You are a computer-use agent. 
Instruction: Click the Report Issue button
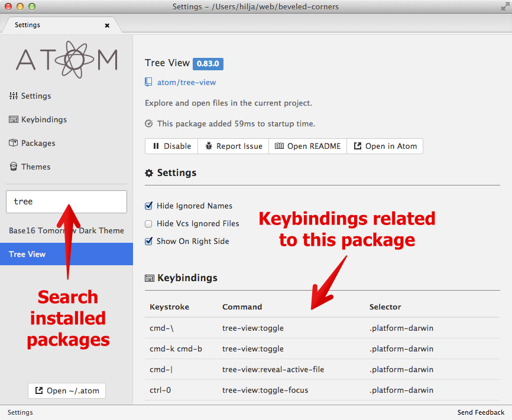[x=233, y=146]
